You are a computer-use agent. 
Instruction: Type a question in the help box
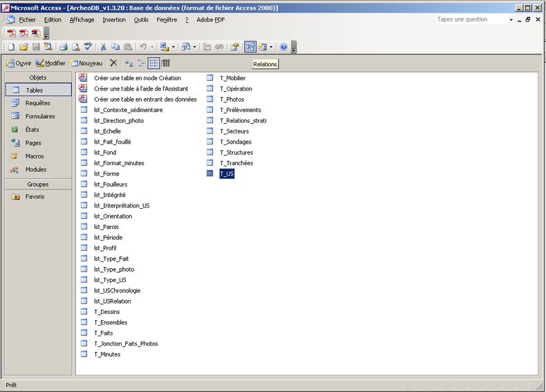pyautogui.click(x=471, y=19)
